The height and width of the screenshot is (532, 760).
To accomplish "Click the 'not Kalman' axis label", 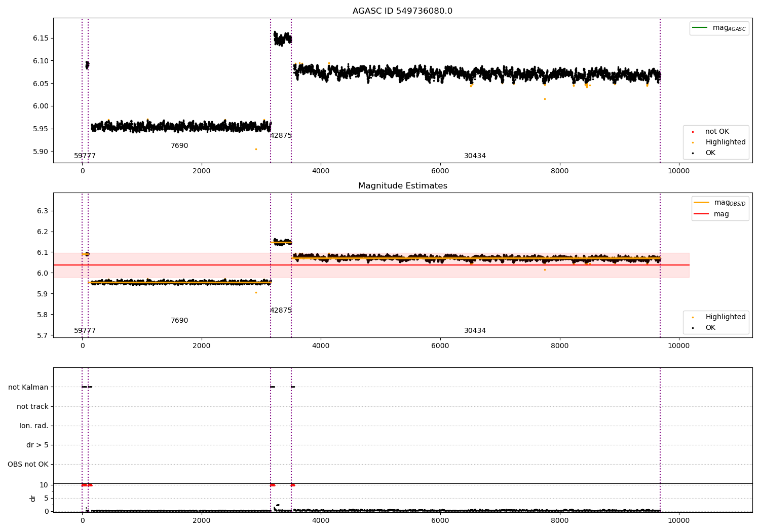I will (28, 387).
